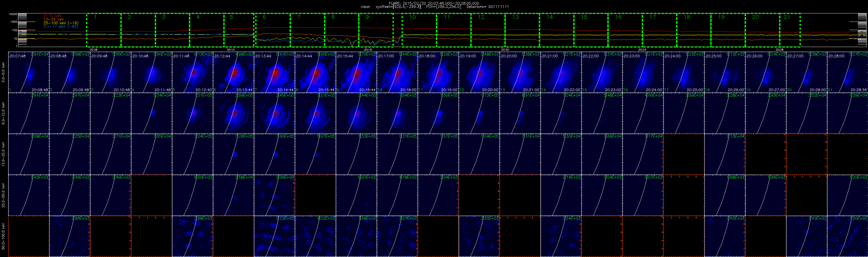This screenshot has width=868, height=257.
Task: Open the 6.0-12.0 keV image labeled 1.01E+05
Action: (x=193, y=113)
